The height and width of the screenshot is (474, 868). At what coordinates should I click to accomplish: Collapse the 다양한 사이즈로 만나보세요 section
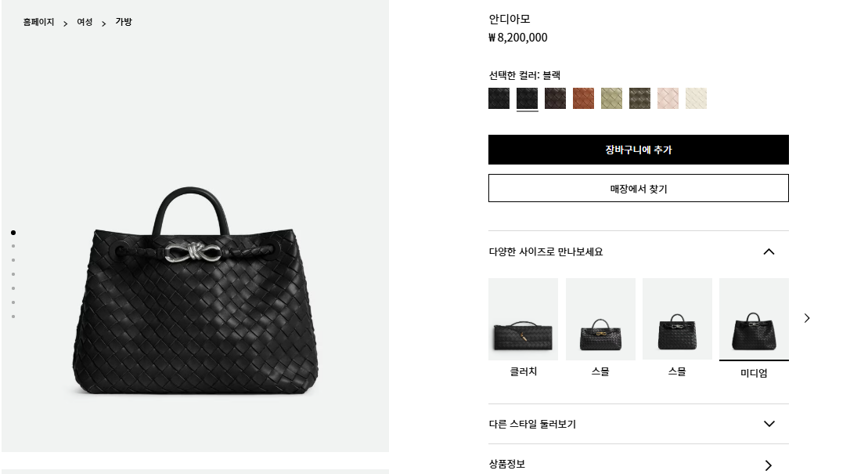click(x=769, y=251)
